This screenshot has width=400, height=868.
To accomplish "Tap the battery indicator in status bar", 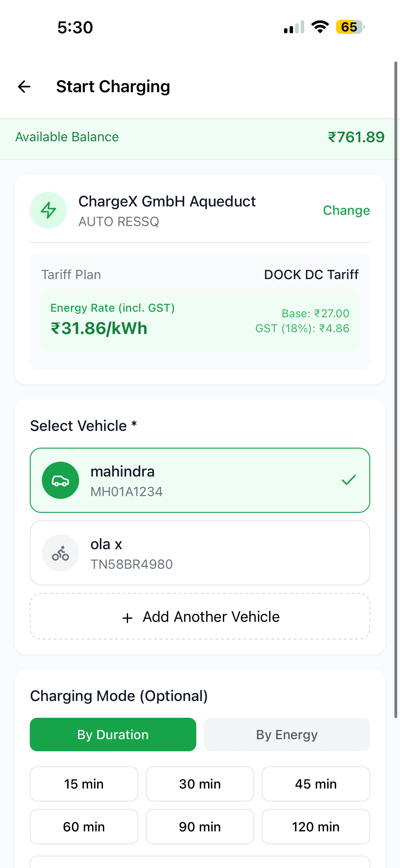I will [350, 27].
